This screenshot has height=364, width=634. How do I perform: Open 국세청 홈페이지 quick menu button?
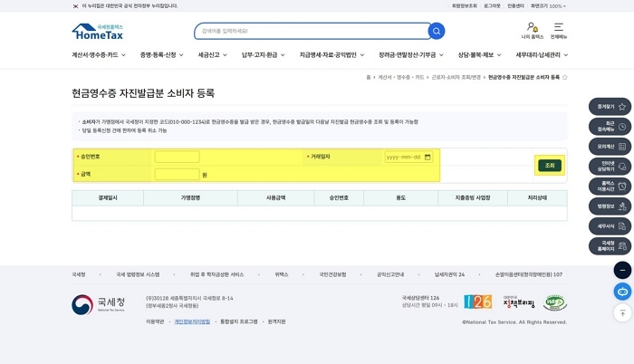click(610, 246)
